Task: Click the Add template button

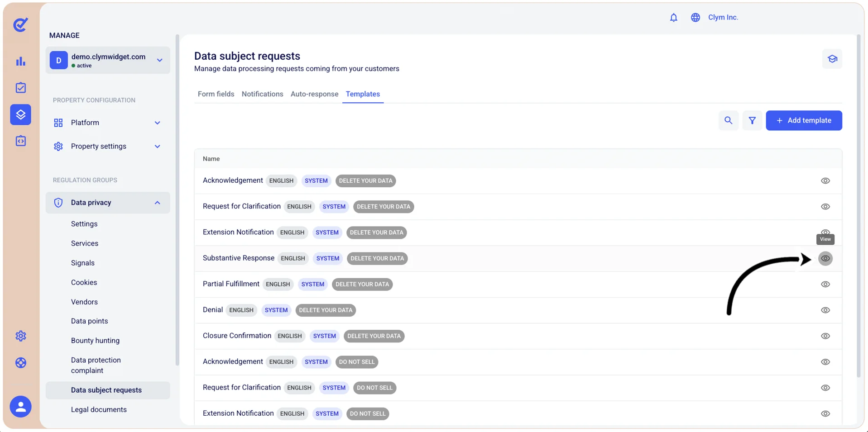Action: [x=804, y=120]
